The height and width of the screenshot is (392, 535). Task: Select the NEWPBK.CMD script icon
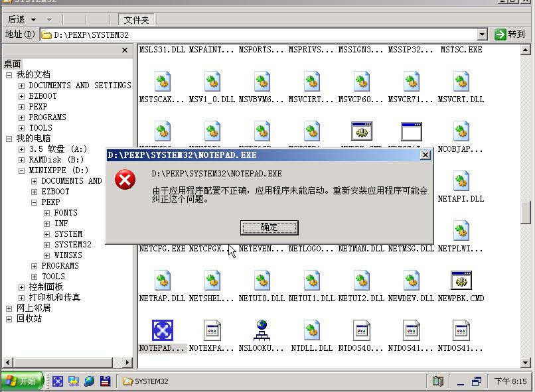(x=461, y=281)
